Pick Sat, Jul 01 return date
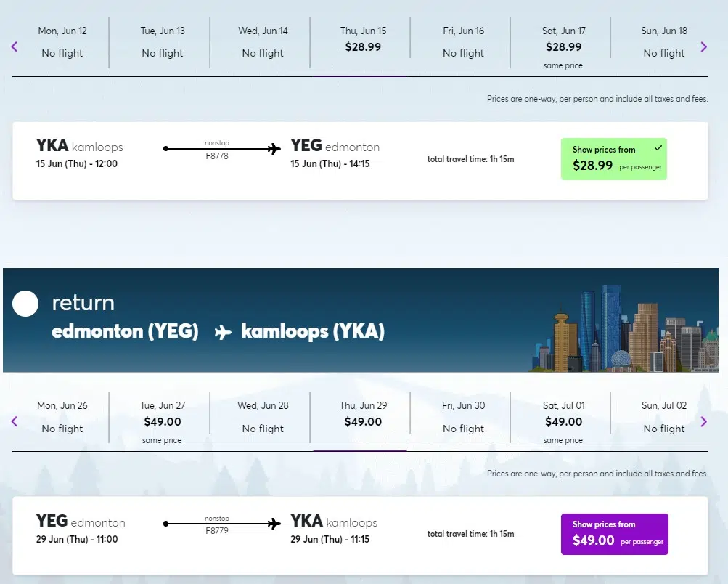This screenshot has width=728, height=584. coord(563,421)
